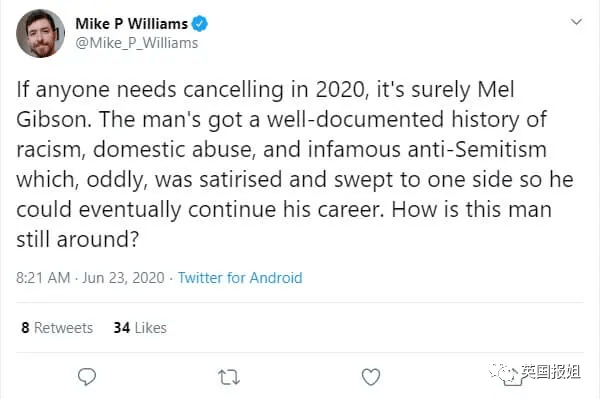The height and width of the screenshot is (399, 600).
Task: View the 8 Retweets list
Action: (57, 328)
